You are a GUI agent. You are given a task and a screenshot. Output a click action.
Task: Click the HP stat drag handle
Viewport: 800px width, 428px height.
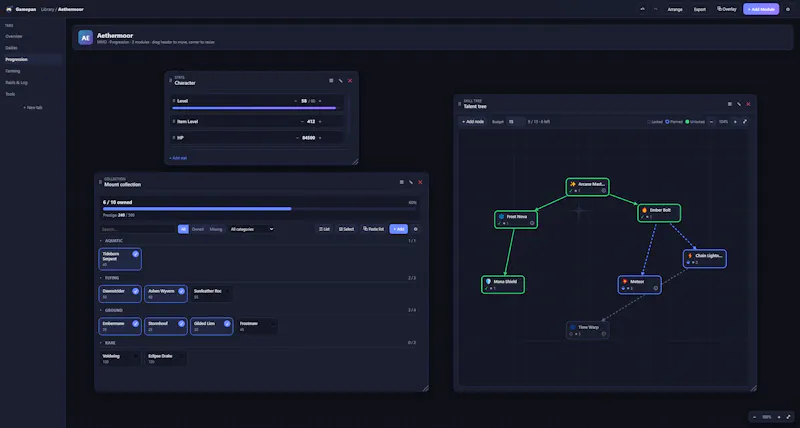(x=174, y=138)
